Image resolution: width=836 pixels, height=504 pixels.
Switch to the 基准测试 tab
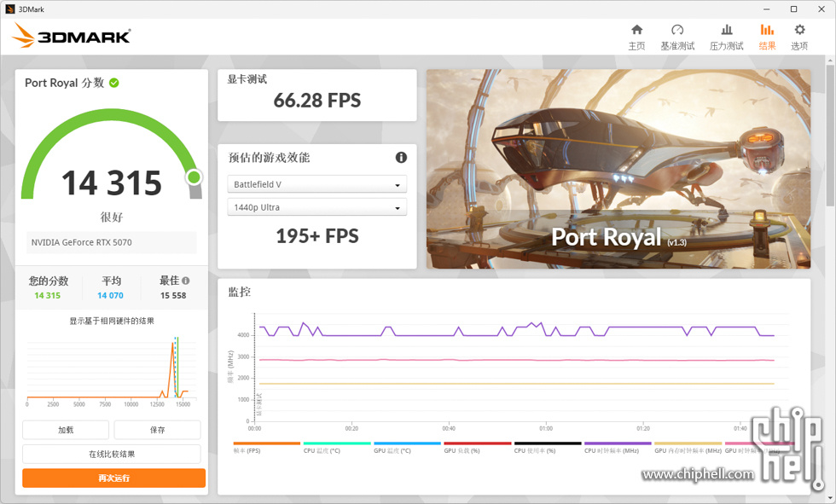677,38
